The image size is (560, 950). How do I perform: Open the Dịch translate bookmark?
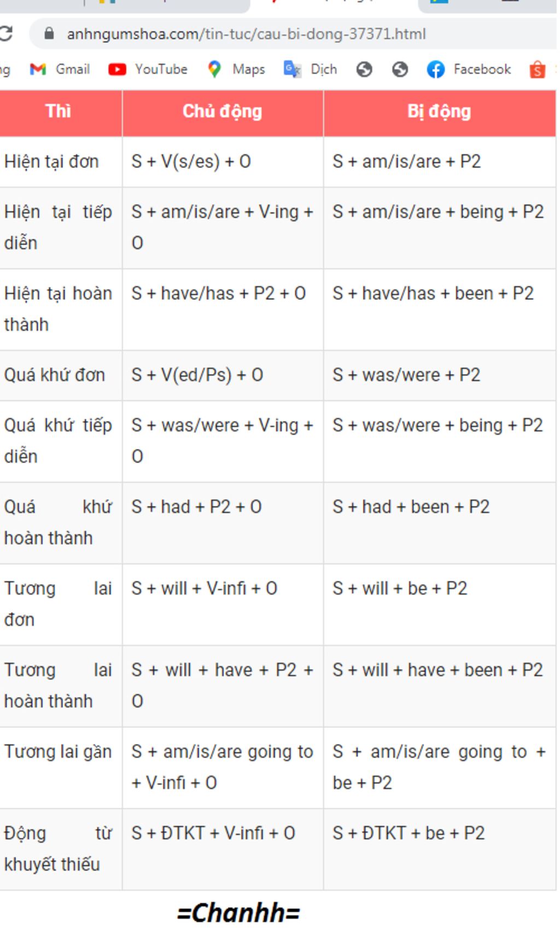pos(310,69)
